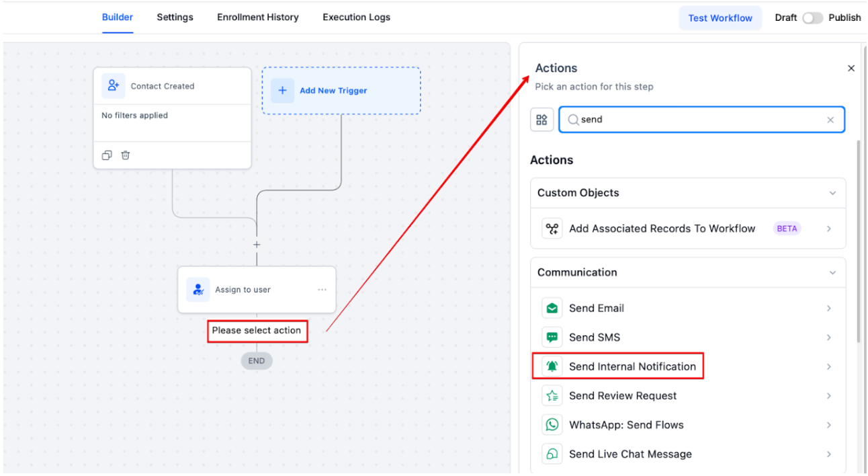Open the Assign to user three-dot menu
Screen dimensions: 868x476
(x=322, y=290)
